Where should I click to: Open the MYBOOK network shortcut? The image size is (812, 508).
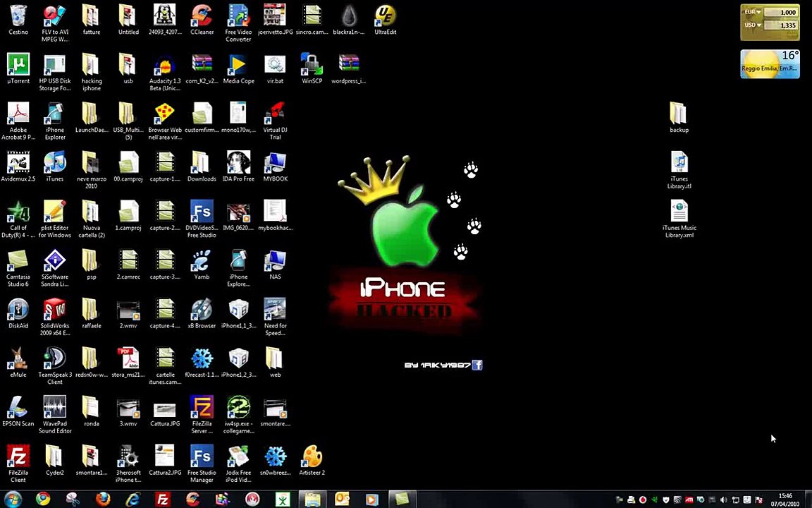(x=275, y=167)
